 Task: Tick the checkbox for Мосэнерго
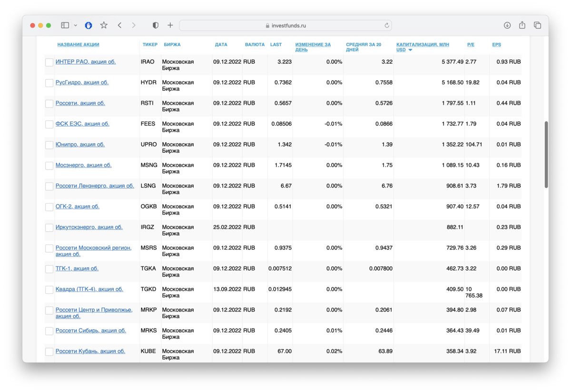49,166
